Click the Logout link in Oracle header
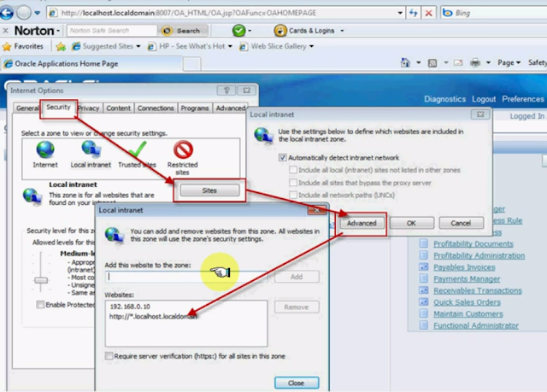The height and width of the screenshot is (392, 547). pos(484,99)
